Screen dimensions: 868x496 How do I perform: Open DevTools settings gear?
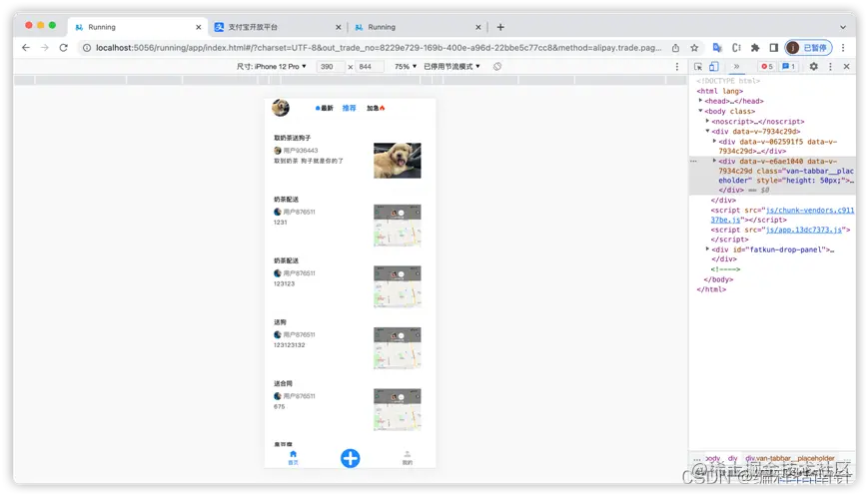pos(813,66)
